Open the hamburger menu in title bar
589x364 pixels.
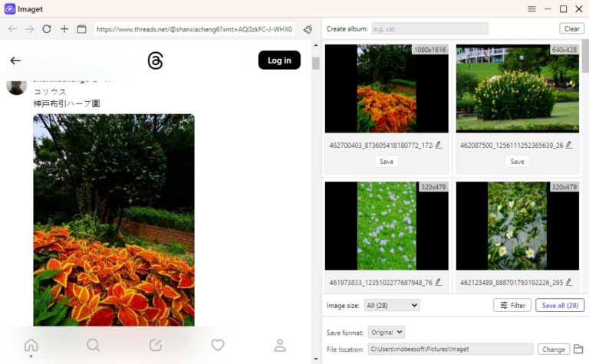click(531, 9)
